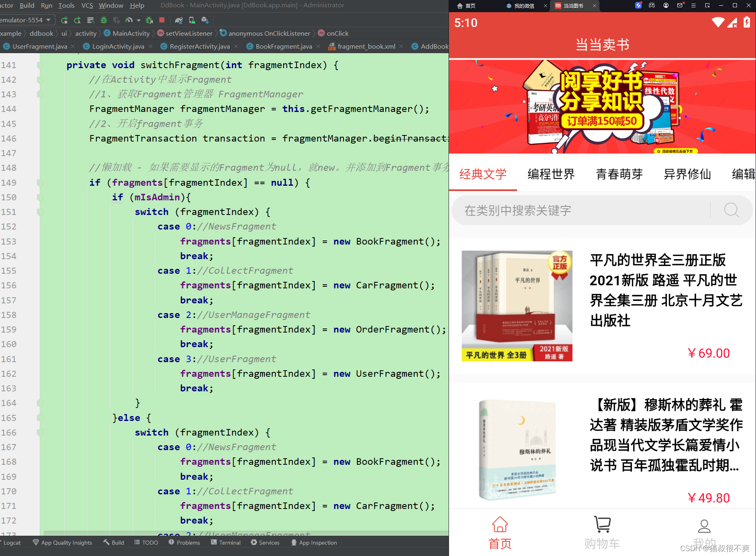Open App Quality Insights tool window
Image resolution: width=756 pixels, height=556 pixels.
click(62, 543)
